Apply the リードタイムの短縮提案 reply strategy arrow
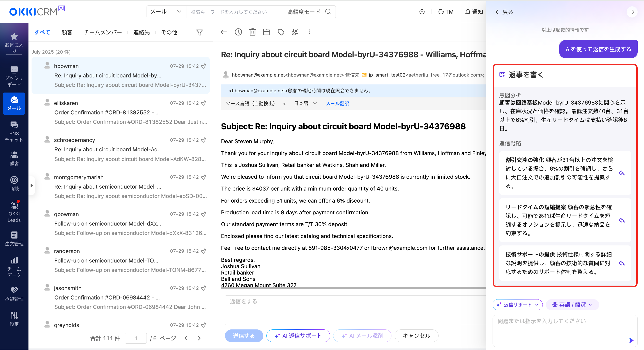Screen dimensions: 644x350 [x=621, y=220]
